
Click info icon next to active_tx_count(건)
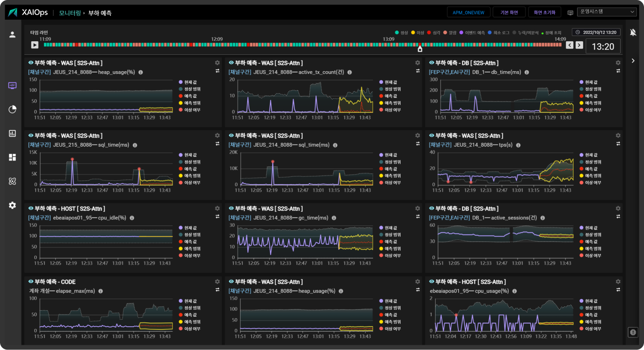[x=349, y=73]
